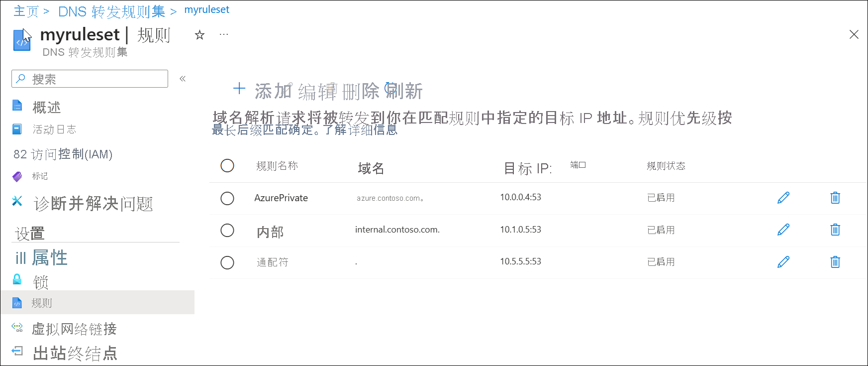
Task: Edit the 内部 rule with pencil icon
Action: coord(783,230)
